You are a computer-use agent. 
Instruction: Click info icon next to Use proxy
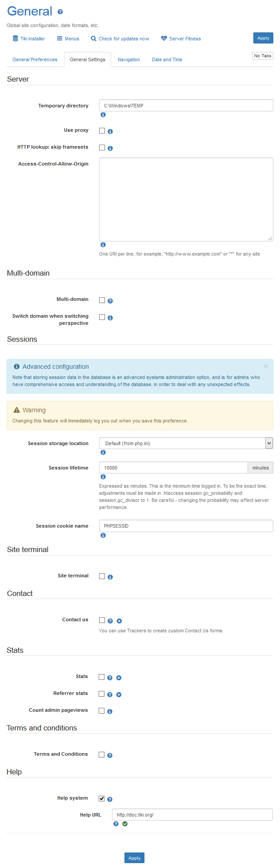pyautogui.click(x=110, y=131)
